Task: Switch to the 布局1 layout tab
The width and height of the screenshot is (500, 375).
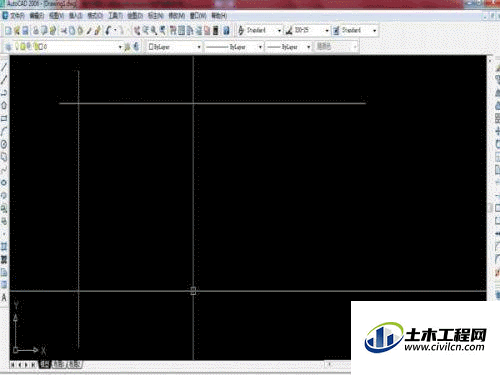Action: pyautogui.click(x=58, y=365)
